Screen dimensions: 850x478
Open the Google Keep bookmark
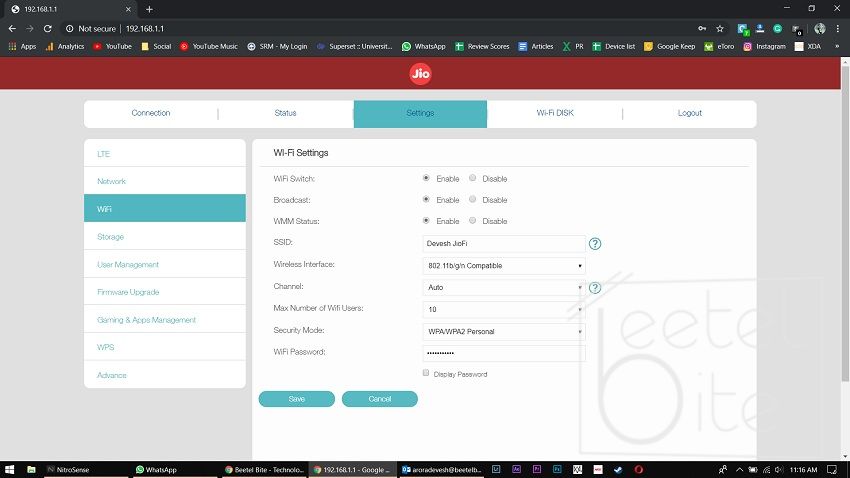point(669,47)
